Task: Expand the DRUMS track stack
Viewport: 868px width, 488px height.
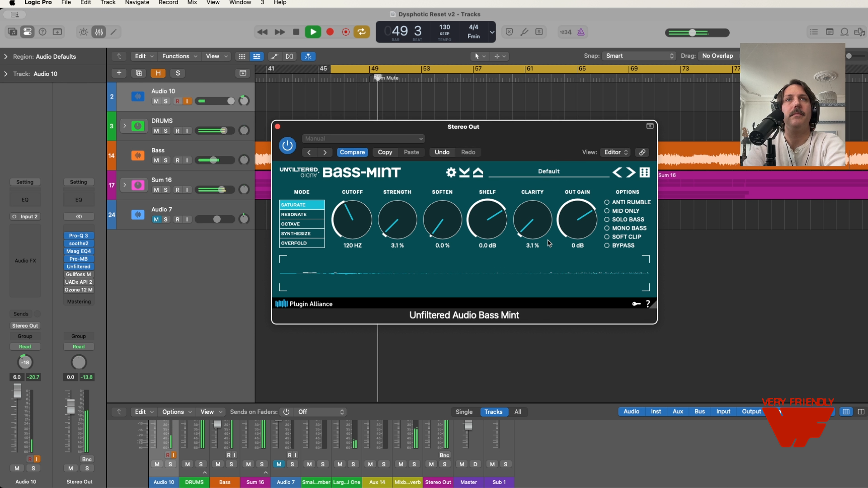Action: [124, 126]
